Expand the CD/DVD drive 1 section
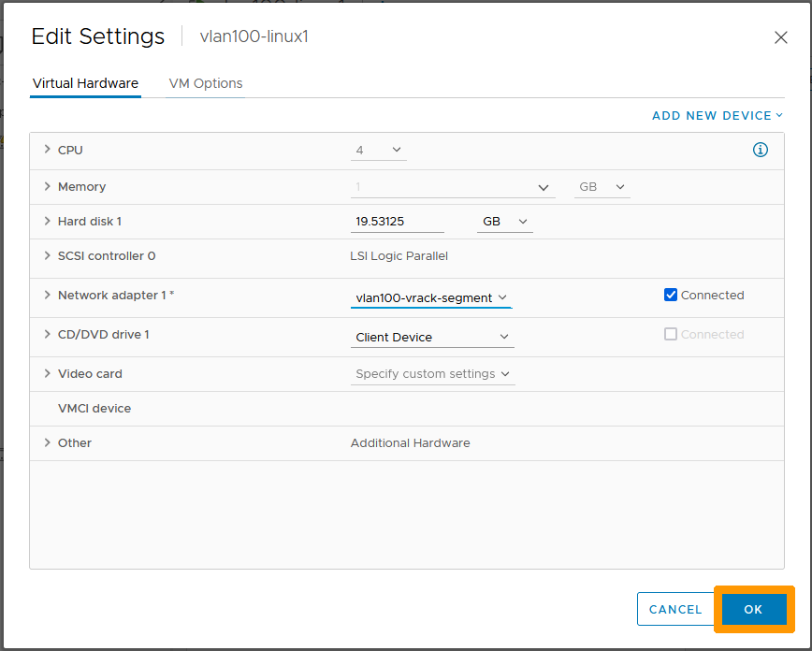This screenshot has width=812, height=651. click(x=47, y=334)
